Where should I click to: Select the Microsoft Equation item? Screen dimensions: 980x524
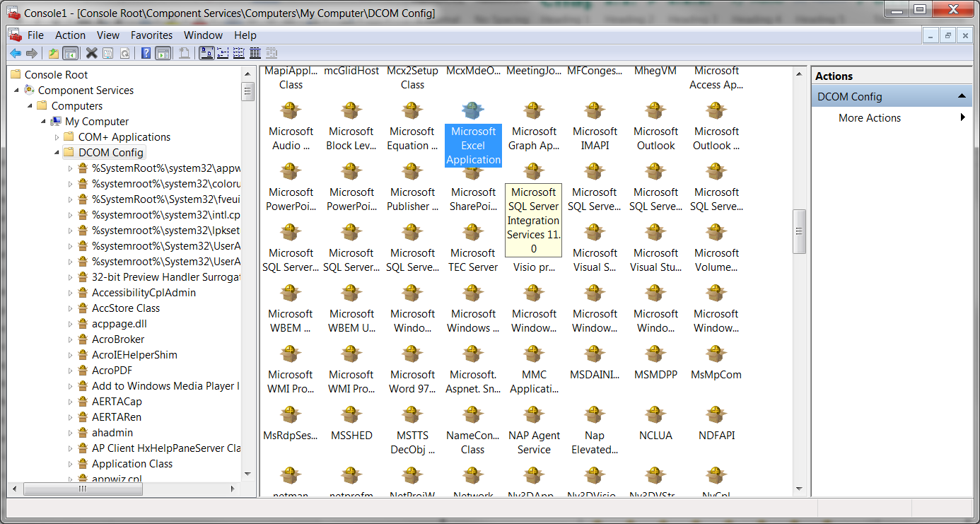pyautogui.click(x=412, y=126)
